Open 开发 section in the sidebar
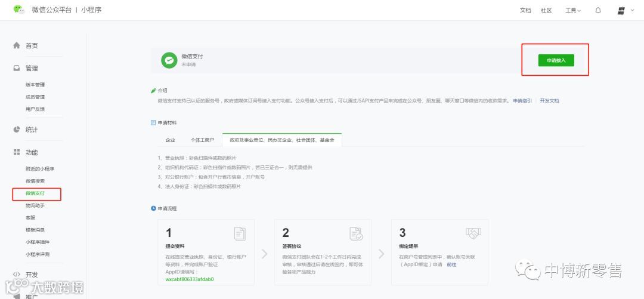The height and width of the screenshot is (299, 644). [32, 275]
